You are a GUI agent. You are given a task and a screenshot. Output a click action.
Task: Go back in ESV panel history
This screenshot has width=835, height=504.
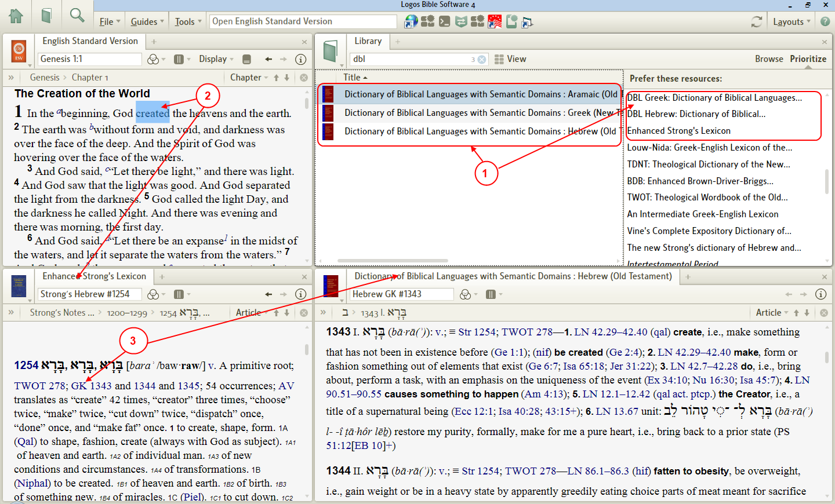tap(268, 59)
